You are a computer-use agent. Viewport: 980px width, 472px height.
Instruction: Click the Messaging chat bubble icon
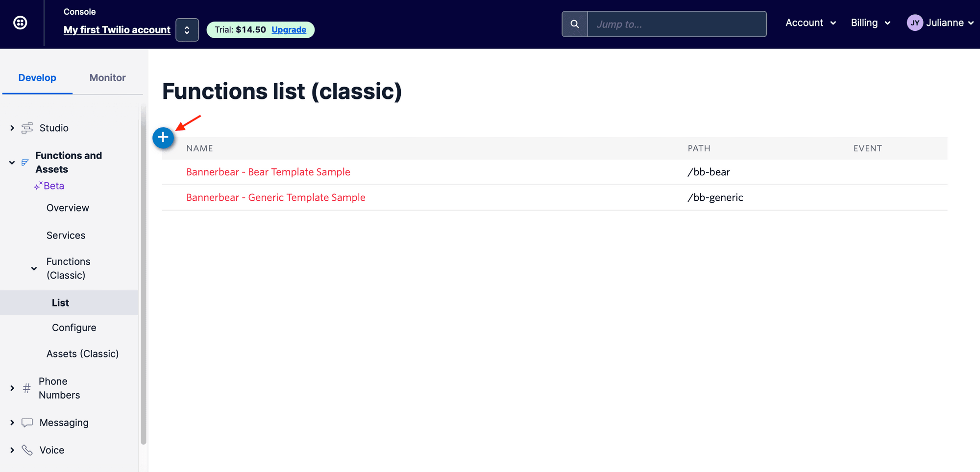tap(27, 423)
